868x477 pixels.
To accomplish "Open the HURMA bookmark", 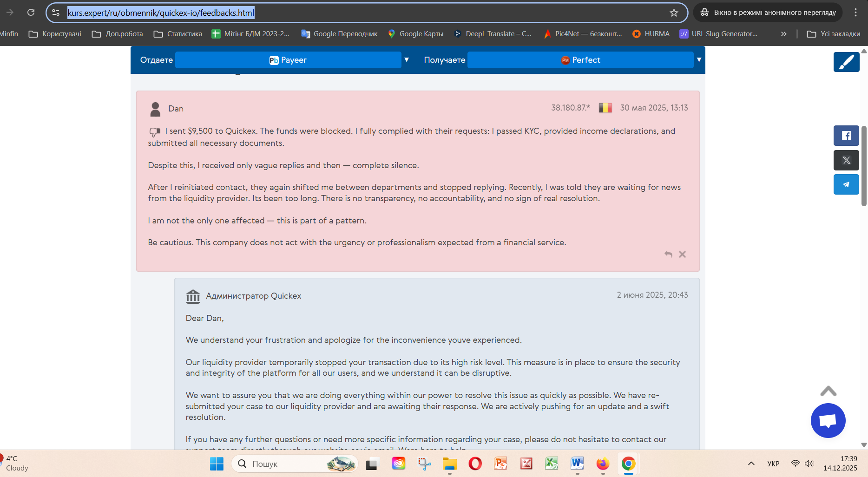I will click(x=651, y=34).
